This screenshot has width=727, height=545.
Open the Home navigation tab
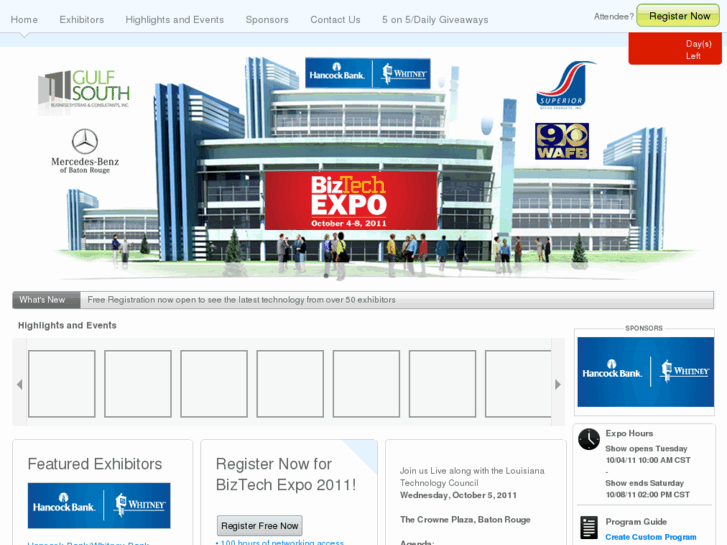click(x=24, y=19)
